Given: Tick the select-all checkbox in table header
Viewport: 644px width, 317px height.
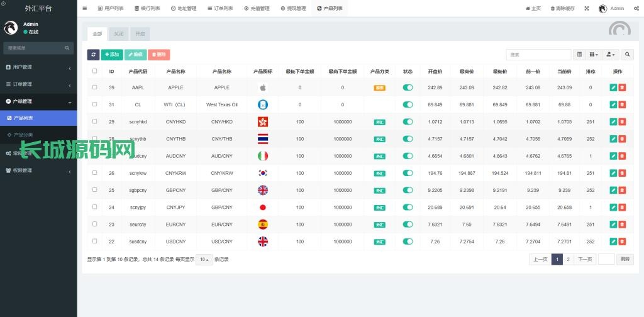Looking at the screenshot, I should tap(95, 71).
